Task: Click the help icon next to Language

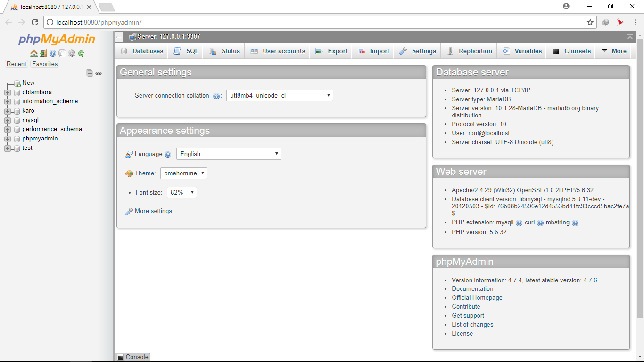Action: click(x=168, y=155)
